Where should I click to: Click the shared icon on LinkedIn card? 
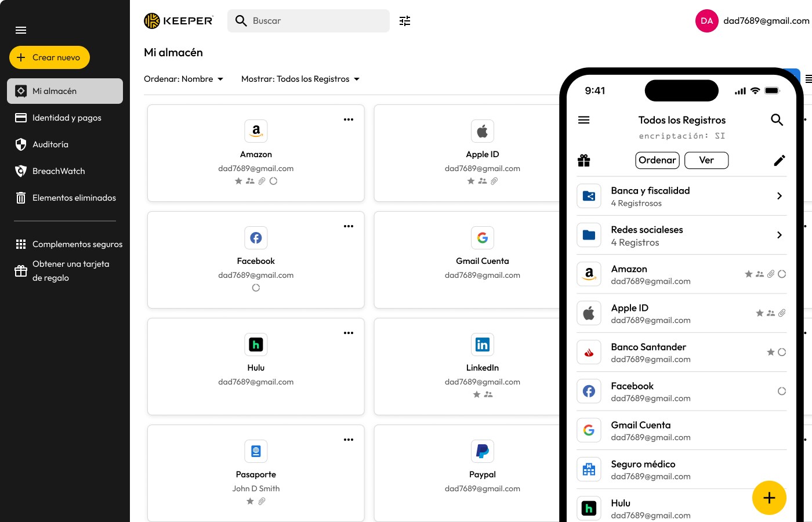[488, 394]
